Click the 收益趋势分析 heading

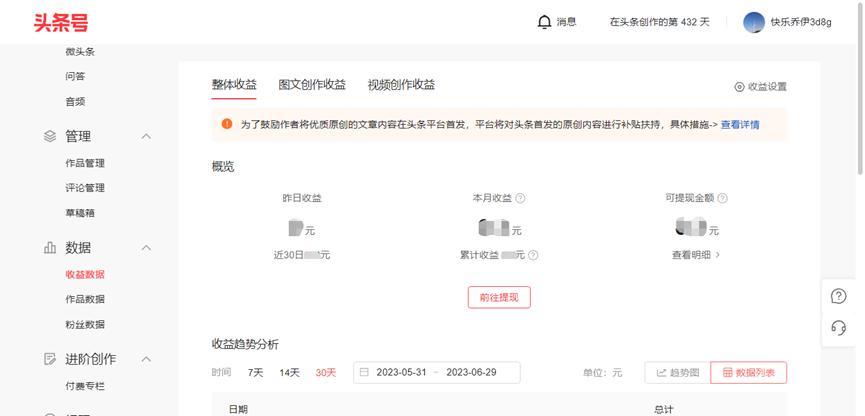(245, 345)
